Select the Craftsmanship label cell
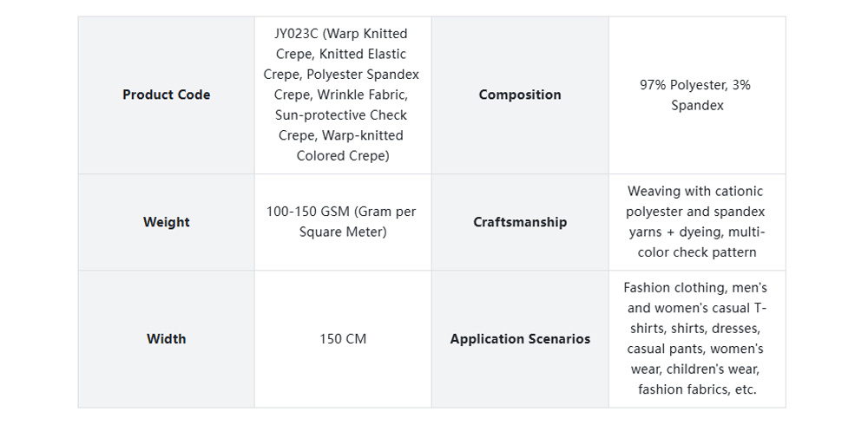Viewport: 868px width, 425px height. click(x=520, y=222)
